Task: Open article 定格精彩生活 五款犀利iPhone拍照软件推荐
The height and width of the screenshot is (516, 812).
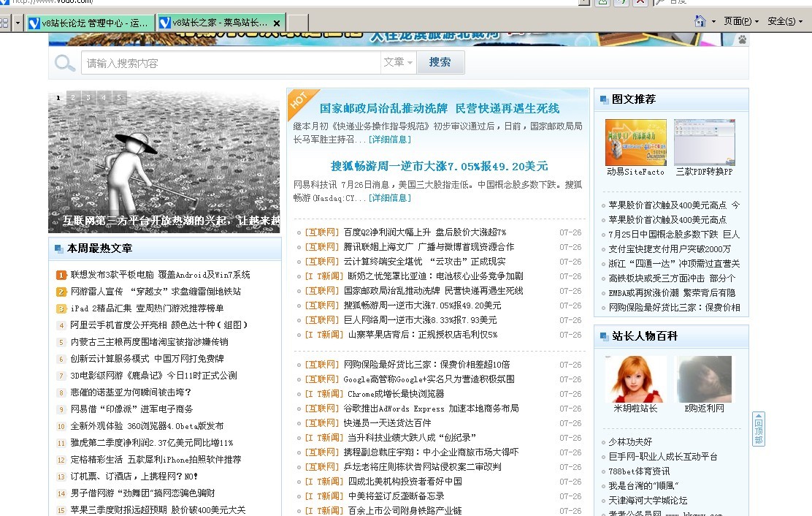Action: 156,460
